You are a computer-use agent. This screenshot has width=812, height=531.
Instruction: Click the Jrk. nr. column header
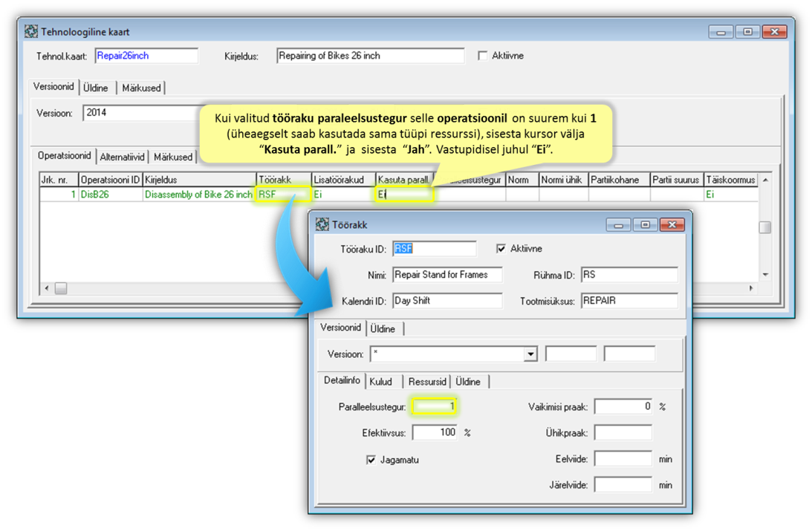tap(59, 180)
